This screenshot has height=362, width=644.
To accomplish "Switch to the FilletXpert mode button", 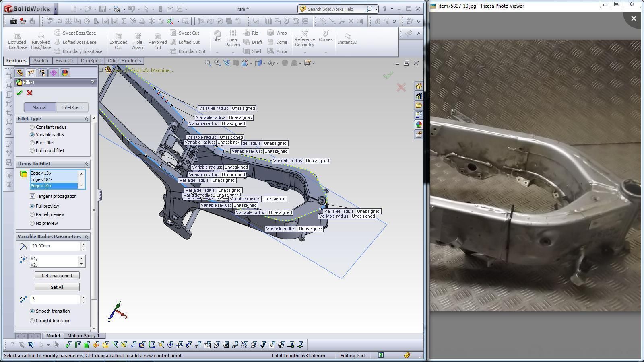I will 72,107.
